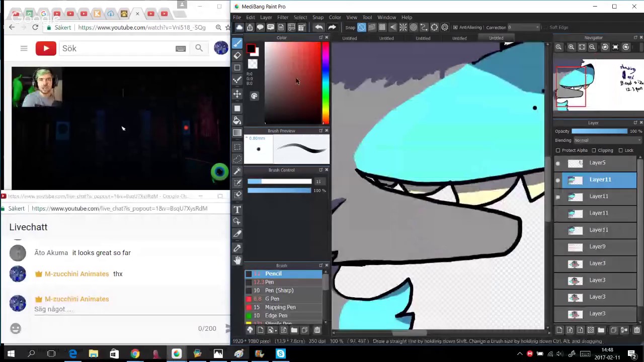This screenshot has height=362, width=644.
Task: Open the File menu
Action: pyautogui.click(x=236, y=17)
